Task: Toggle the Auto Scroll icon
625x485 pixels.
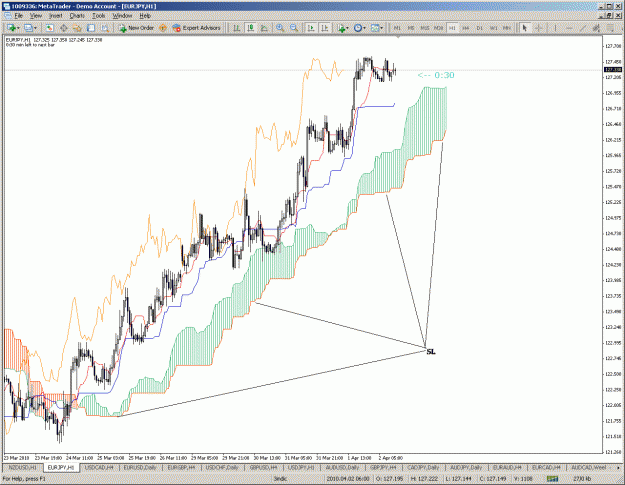Action: (311, 28)
